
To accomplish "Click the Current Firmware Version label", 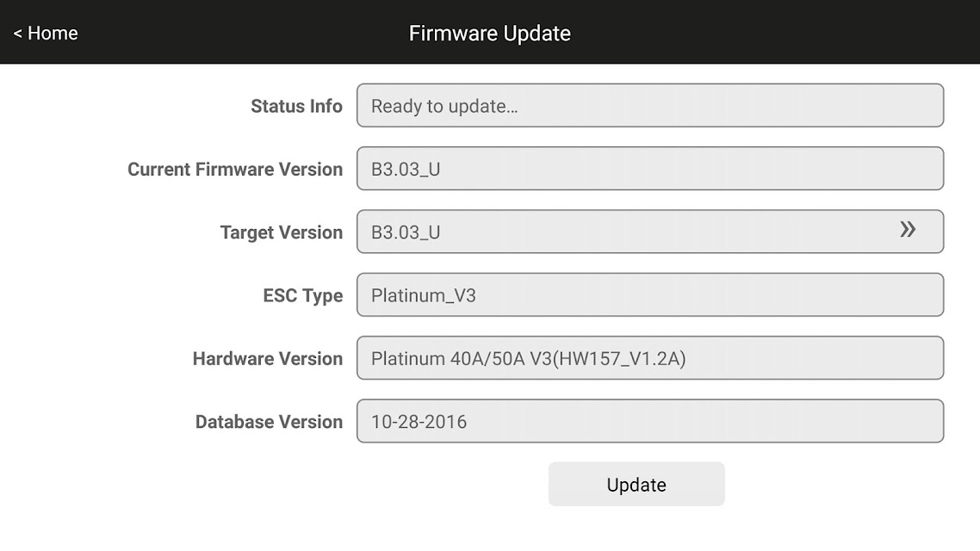I will pos(235,170).
